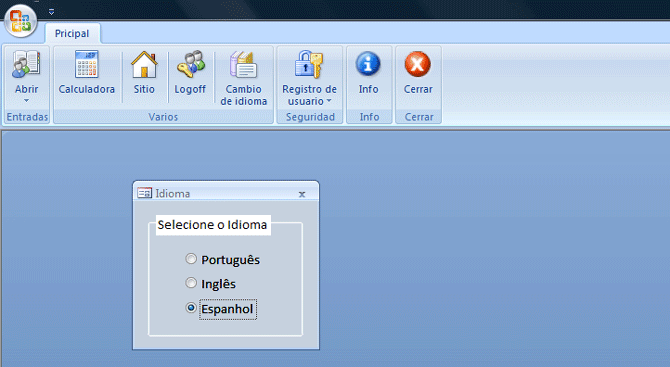Switch to the Pricipal ribbon tab
The image size is (670, 367).
click(x=72, y=33)
